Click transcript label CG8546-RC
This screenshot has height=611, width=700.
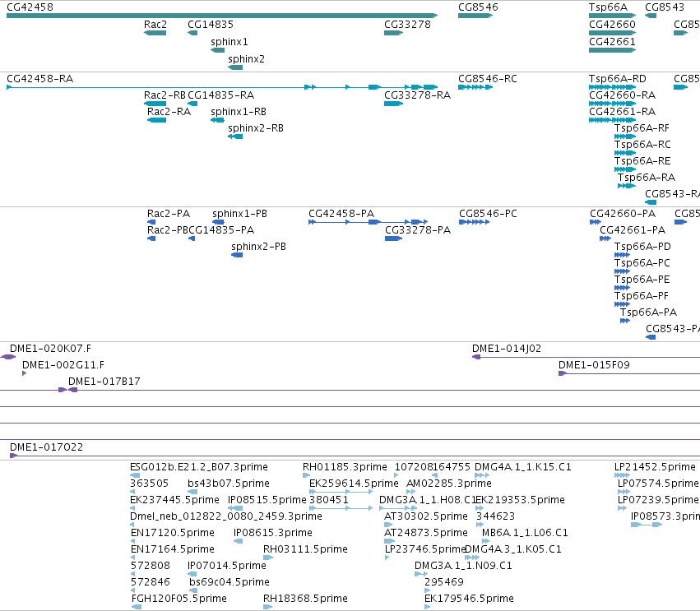pos(488,79)
